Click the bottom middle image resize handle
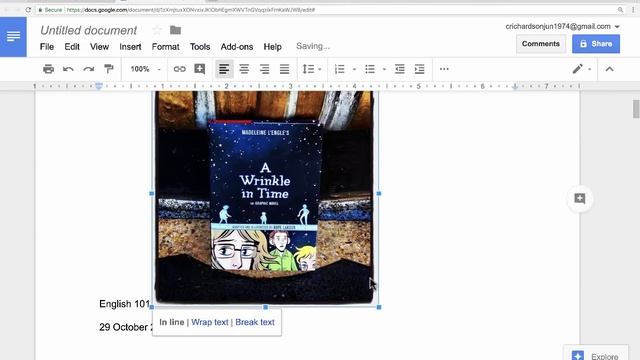The height and width of the screenshot is (360, 640). click(x=266, y=307)
